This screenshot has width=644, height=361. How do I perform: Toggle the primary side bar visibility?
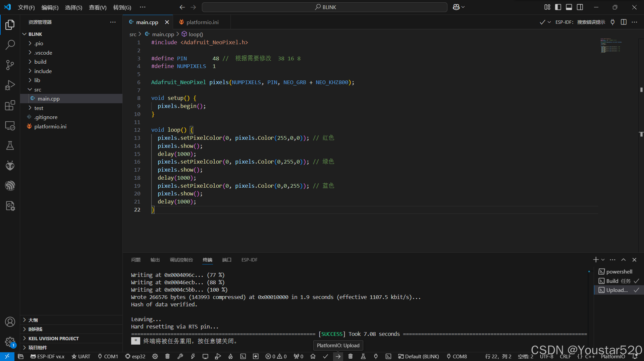click(558, 7)
